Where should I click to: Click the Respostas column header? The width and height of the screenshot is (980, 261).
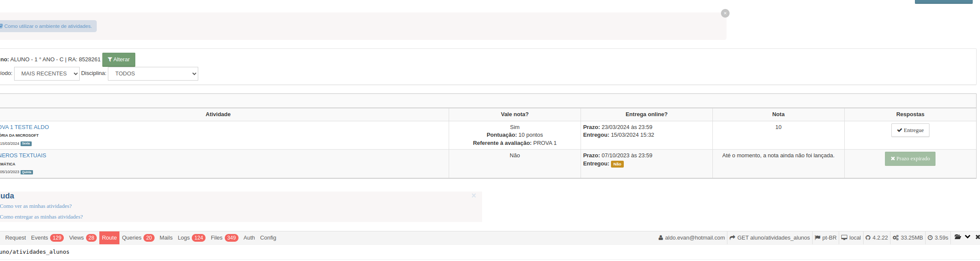coord(910,114)
